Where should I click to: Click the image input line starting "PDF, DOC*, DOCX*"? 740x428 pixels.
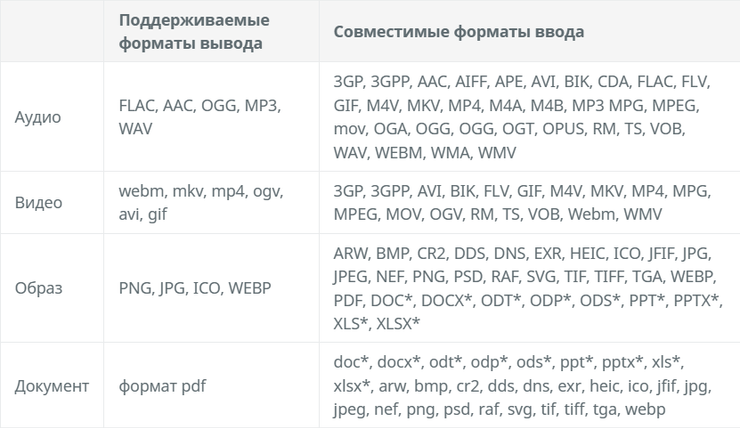pyautogui.click(x=527, y=301)
